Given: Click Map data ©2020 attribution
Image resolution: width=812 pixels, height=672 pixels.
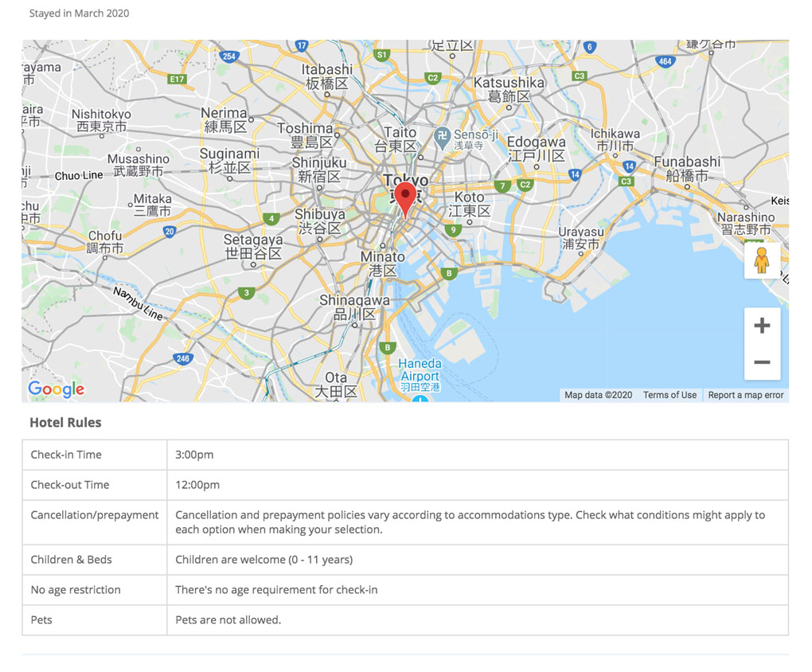Looking at the screenshot, I should click(x=598, y=395).
